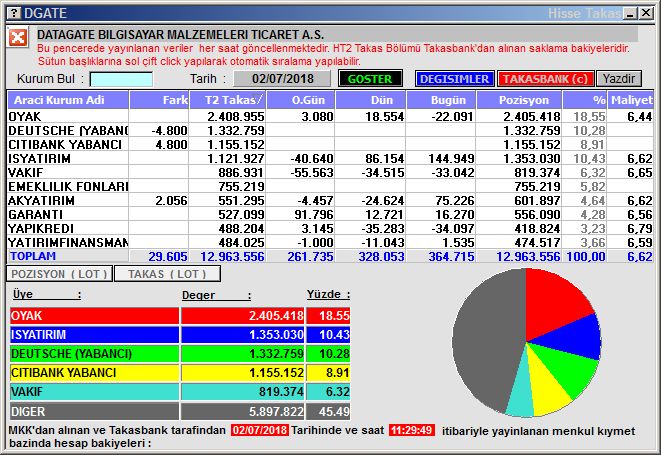
Task: Select the EMEKLILIK FONLARI row name
Action: (x=68, y=186)
